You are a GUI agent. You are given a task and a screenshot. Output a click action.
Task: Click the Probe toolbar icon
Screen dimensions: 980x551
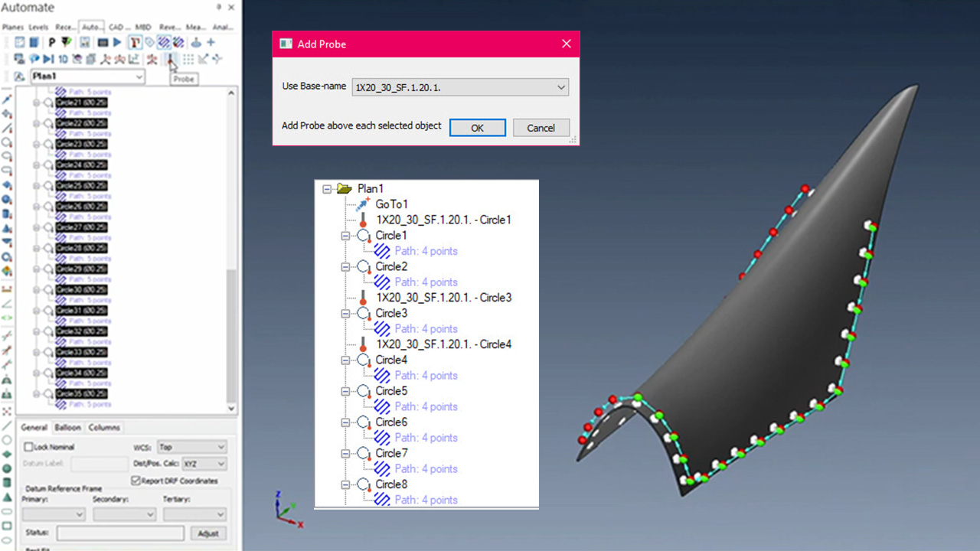click(x=171, y=59)
